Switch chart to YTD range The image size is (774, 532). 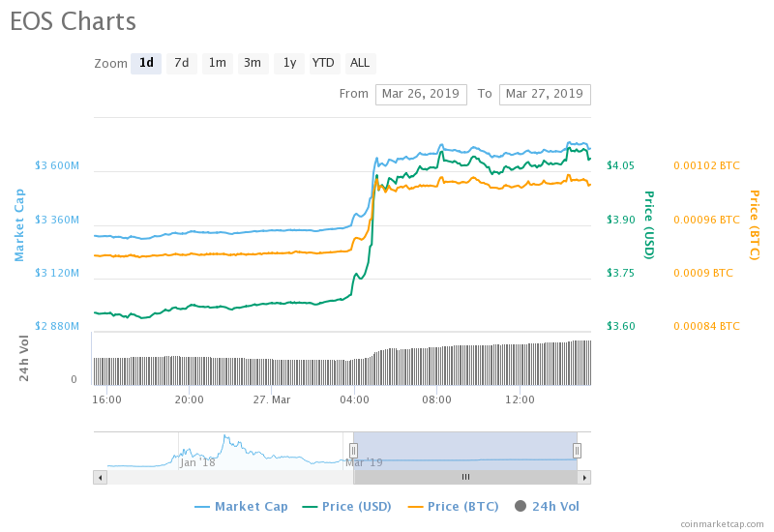pyautogui.click(x=323, y=63)
